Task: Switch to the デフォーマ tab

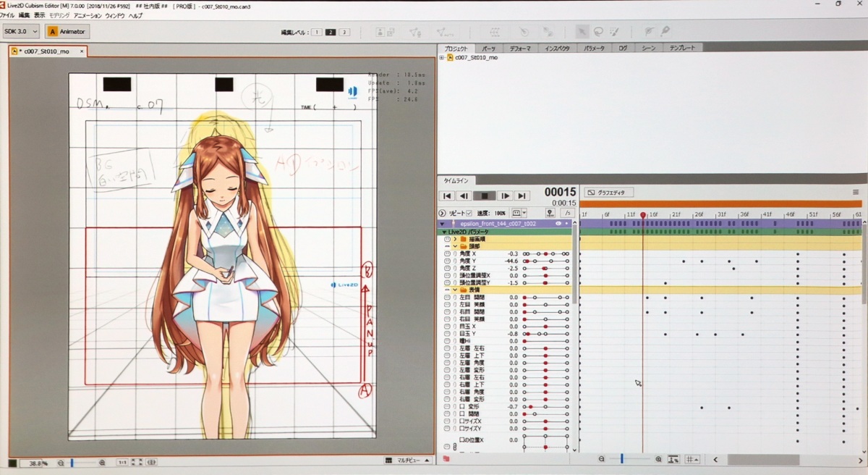Action: pos(519,48)
